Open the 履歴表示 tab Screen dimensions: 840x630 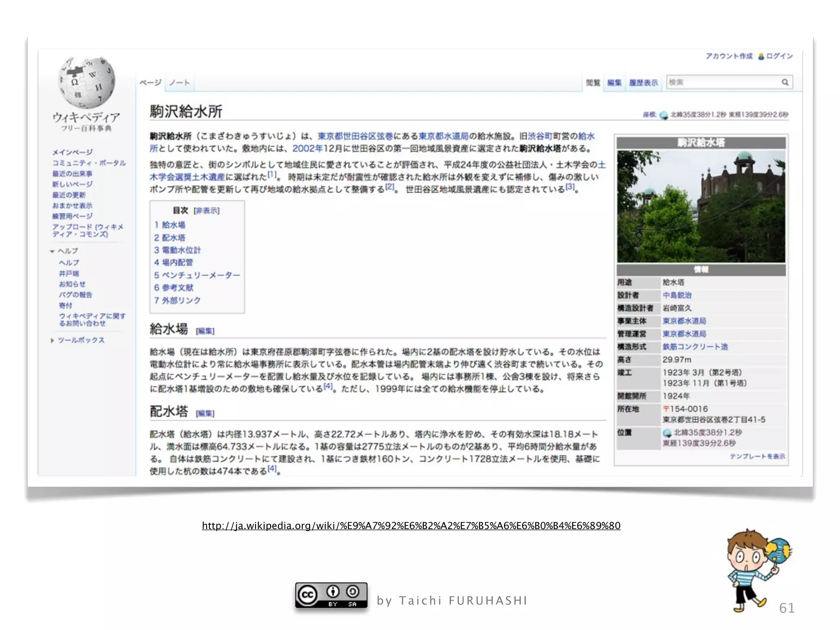coord(643,83)
